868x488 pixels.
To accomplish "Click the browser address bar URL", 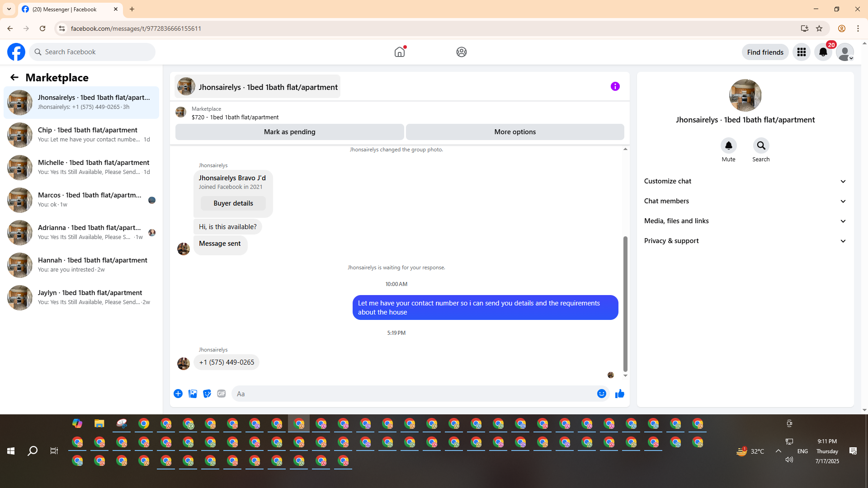I will tap(136, 28).
